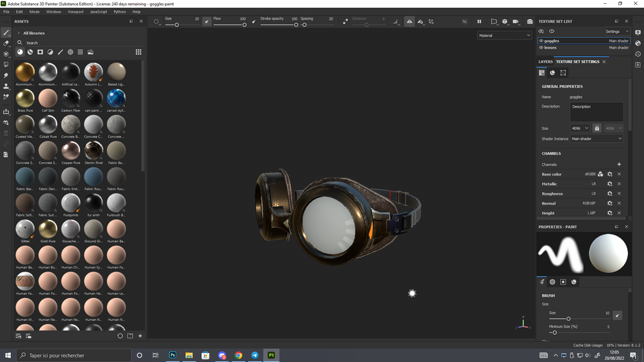
Task: Click the symmetry icon in top toolbar
Action: 409,22
